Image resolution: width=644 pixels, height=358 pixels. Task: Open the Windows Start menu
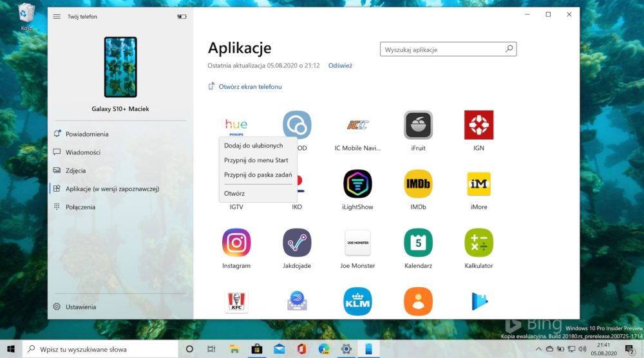coord(11,349)
